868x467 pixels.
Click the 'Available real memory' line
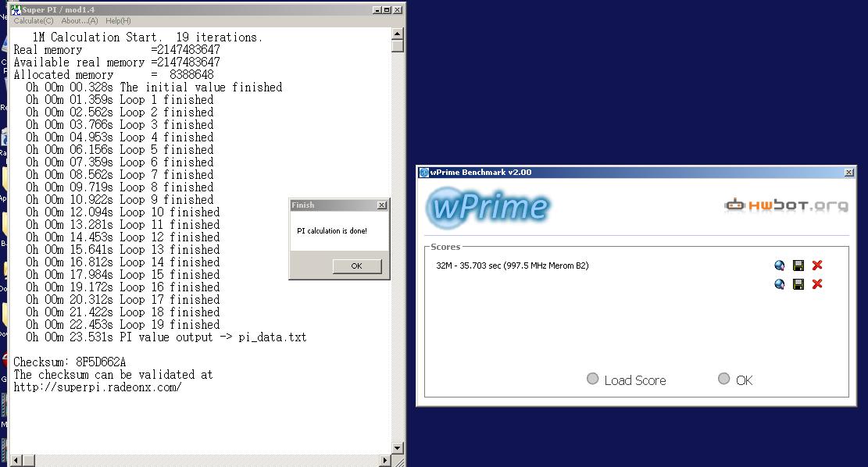[117, 62]
